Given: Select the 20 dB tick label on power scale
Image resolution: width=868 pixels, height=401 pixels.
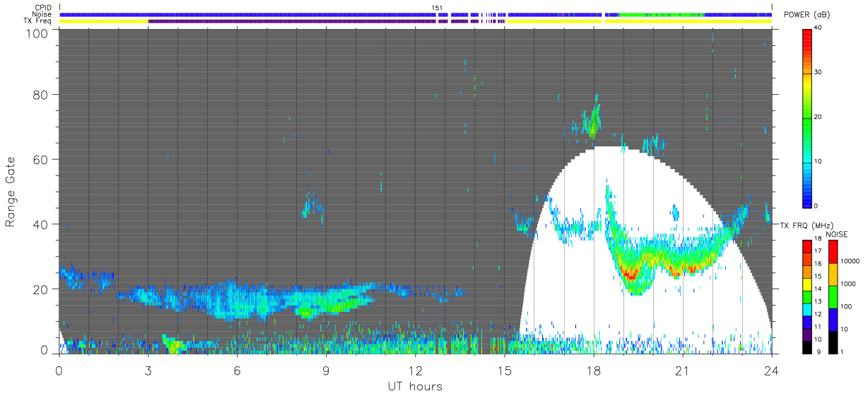Looking at the screenshot, I should coord(818,117).
